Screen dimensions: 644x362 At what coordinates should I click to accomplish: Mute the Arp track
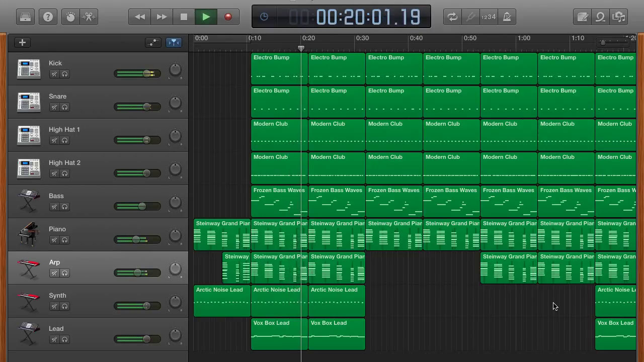pyautogui.click(x=54, y=273)
